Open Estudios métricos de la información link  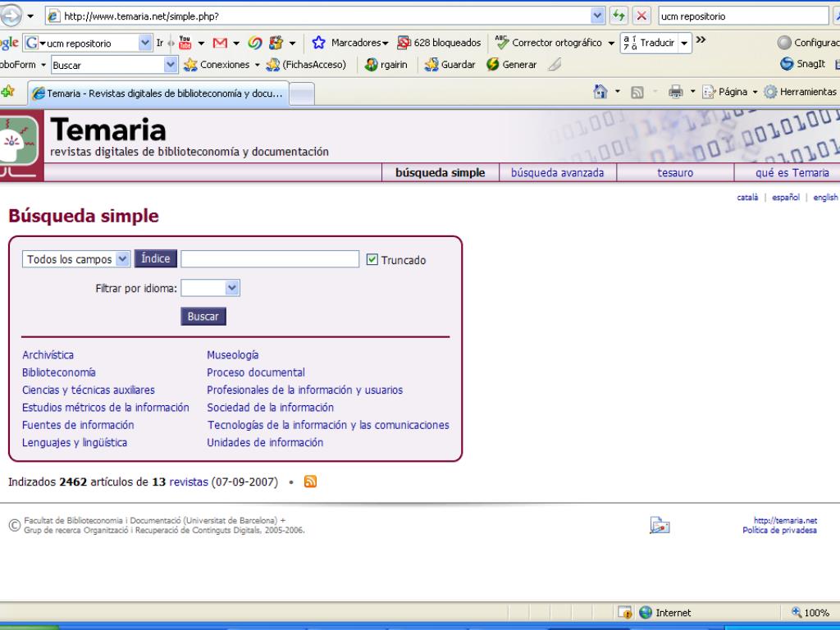point(106,407)
